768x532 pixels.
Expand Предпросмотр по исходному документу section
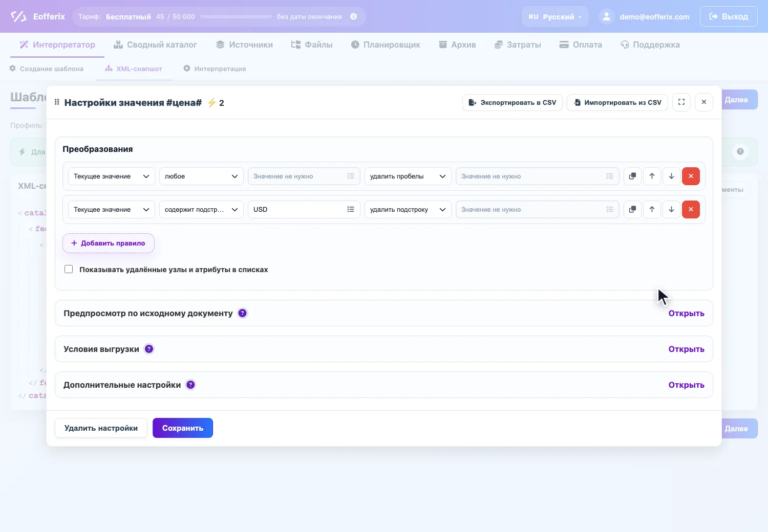click(686, 313)
